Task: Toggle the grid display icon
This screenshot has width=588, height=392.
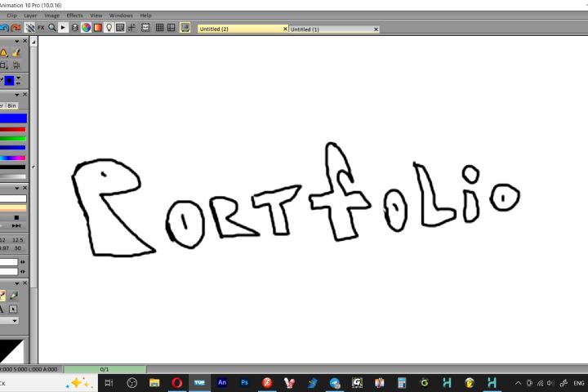Action: [x=159, y=28]
